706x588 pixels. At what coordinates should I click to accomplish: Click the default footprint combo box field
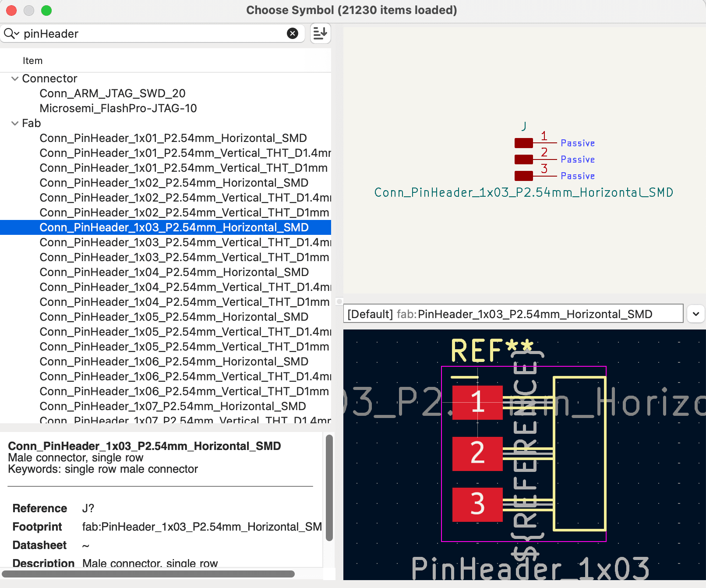513,314
